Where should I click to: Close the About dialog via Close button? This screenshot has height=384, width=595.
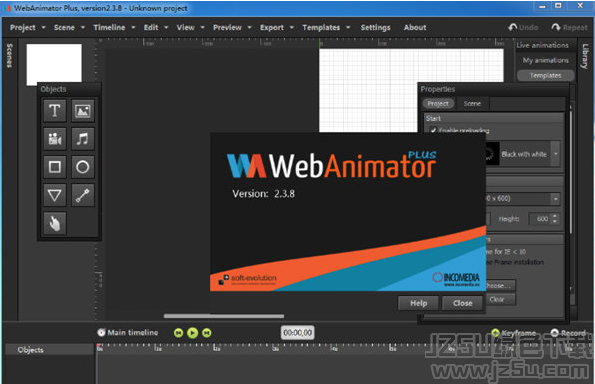coord(463,303)
